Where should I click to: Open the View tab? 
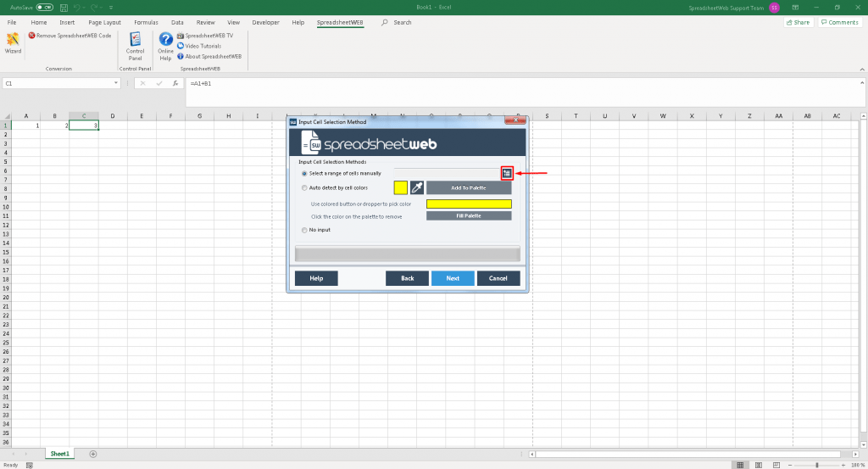point(234,23)
